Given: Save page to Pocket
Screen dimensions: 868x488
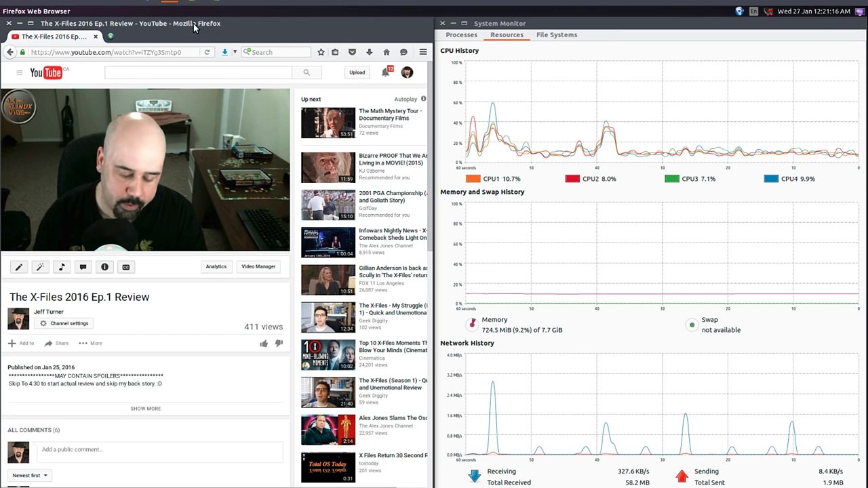Looking at the screenshot, I should click(352, 52).
